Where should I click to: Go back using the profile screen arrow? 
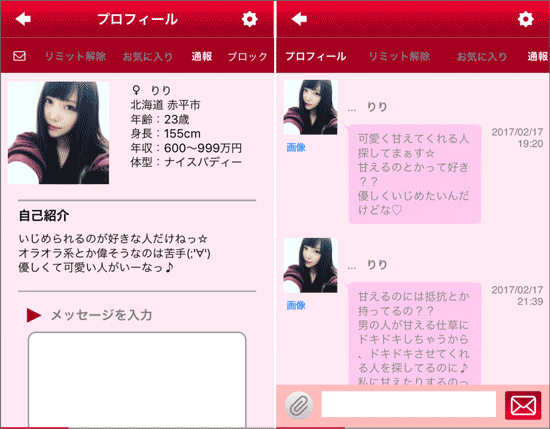tap(23, 19)
